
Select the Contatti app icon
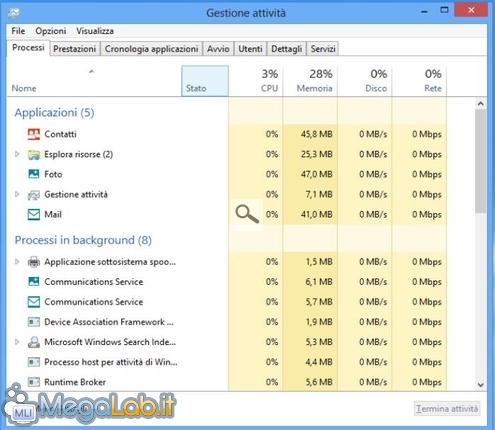(34, 134)
